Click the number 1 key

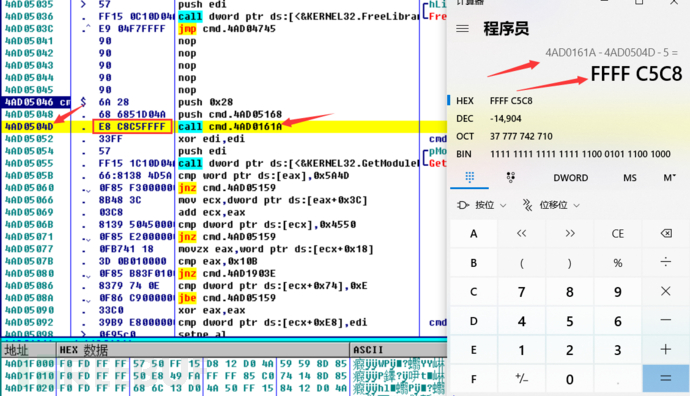(521, 349)
